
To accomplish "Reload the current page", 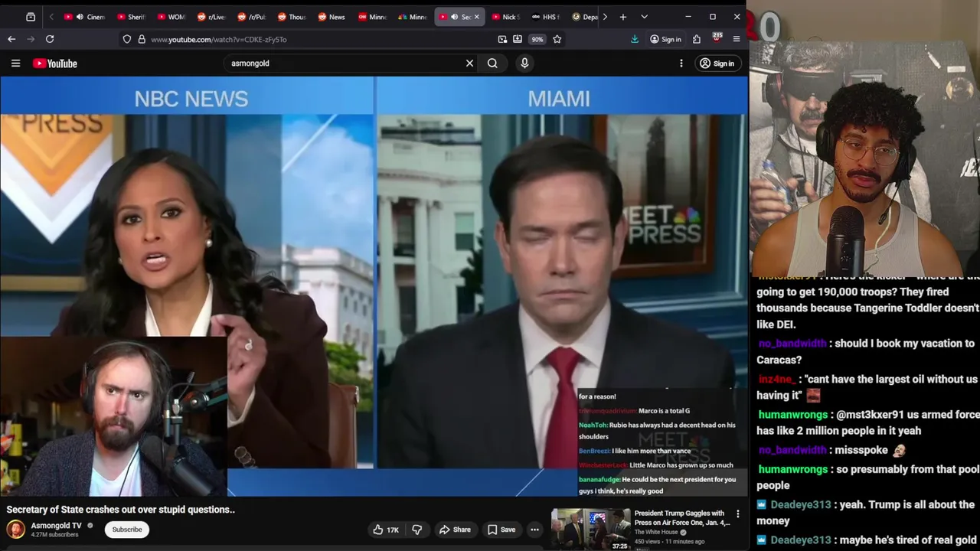I will (50, 39).
